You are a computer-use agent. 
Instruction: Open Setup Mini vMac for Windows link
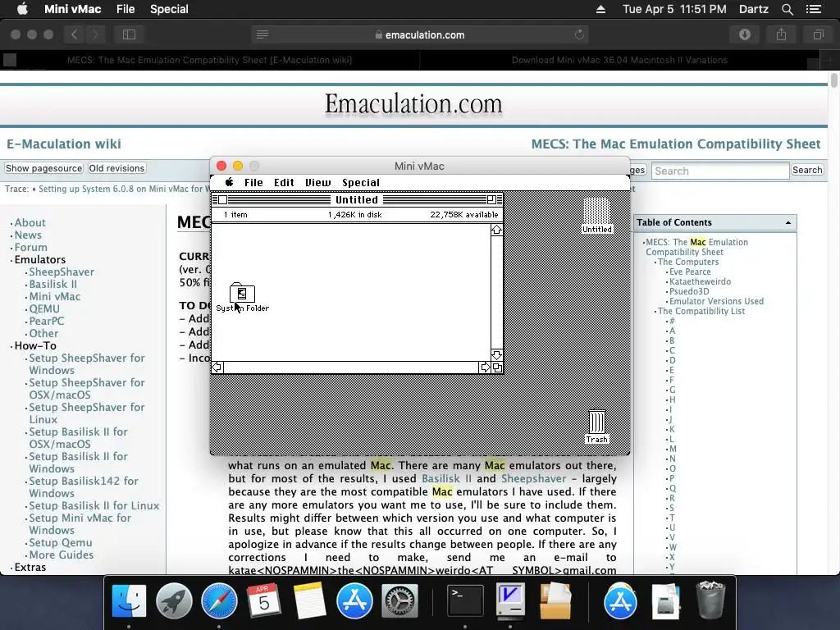(80, 524)
